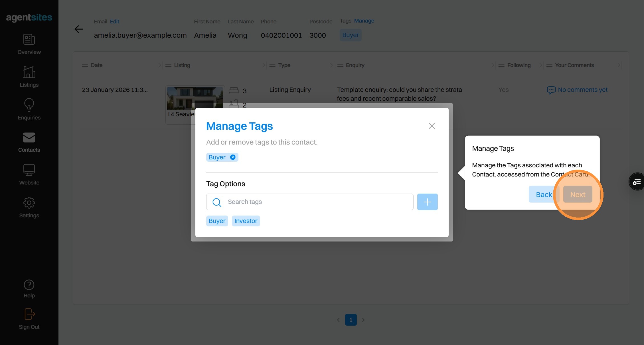
Task: Click the Help question mark icon
Action: coord(29,285)
